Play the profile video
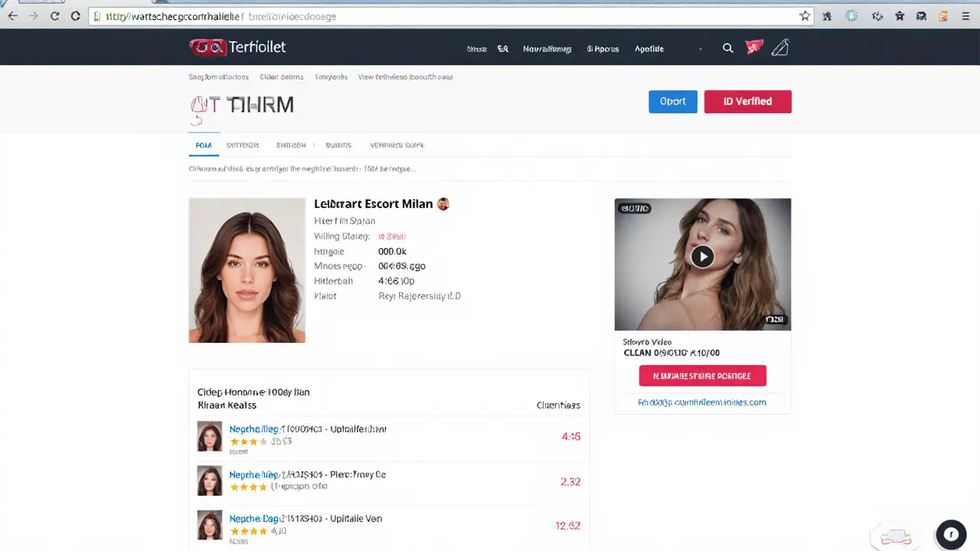 pyautogui.click(x=702, y=256)
